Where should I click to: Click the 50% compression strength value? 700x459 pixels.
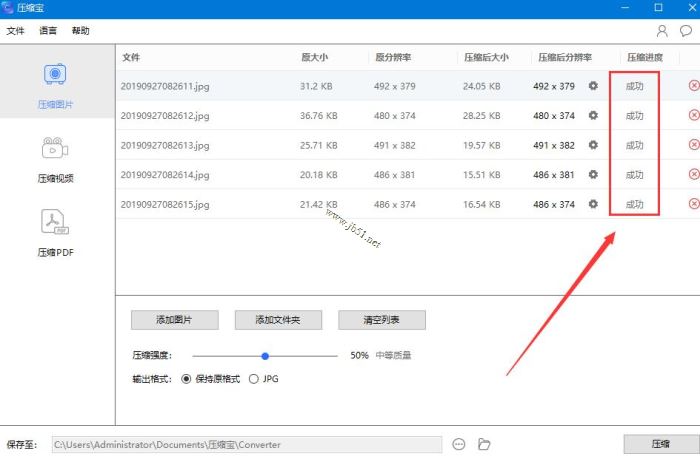359,355
